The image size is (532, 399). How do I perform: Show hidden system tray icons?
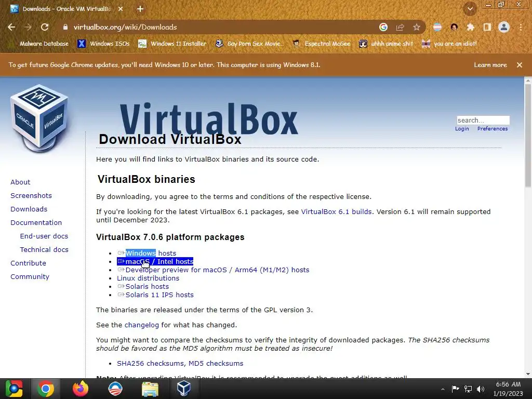pyautogui.click(x=443, y=389)
